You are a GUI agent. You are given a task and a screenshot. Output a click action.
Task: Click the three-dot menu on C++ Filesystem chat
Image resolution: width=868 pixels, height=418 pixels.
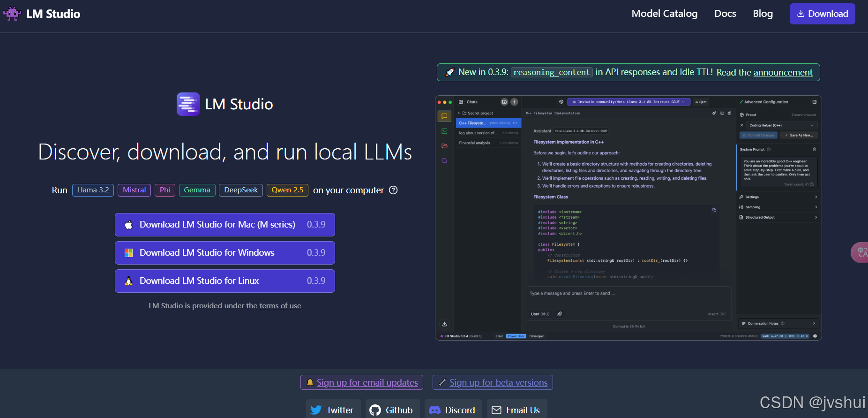(515, 123)
